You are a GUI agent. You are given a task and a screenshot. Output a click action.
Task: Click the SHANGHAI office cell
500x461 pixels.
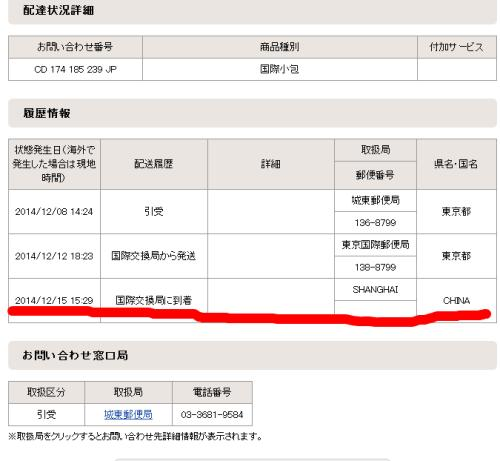click(x=375, y=289)
